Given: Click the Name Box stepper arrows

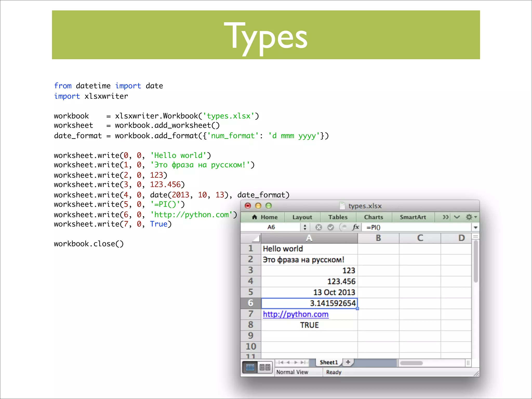Looking at the screenshot, I should tap(305, 227).
